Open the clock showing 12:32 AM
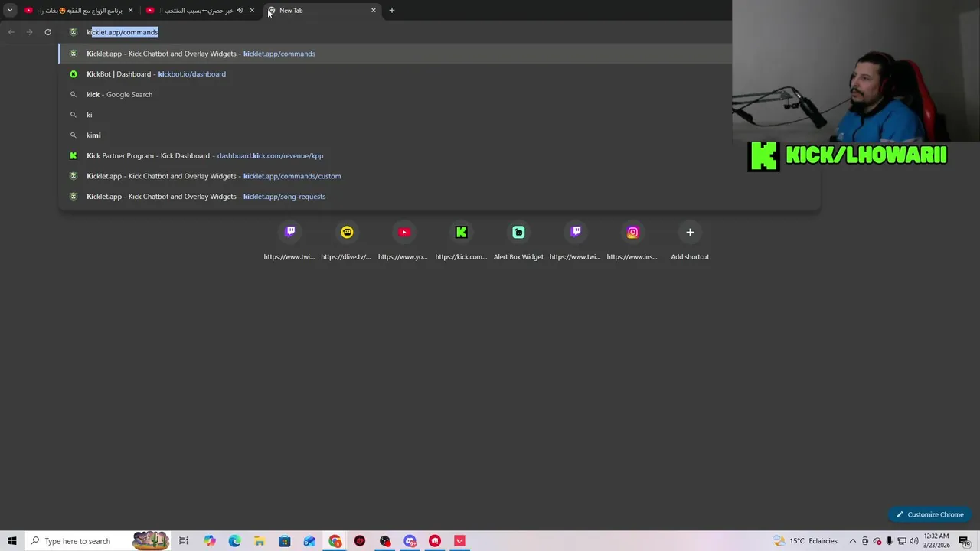Image resolution: width=980 pixels, height=551 pixels. pos(936,541)
